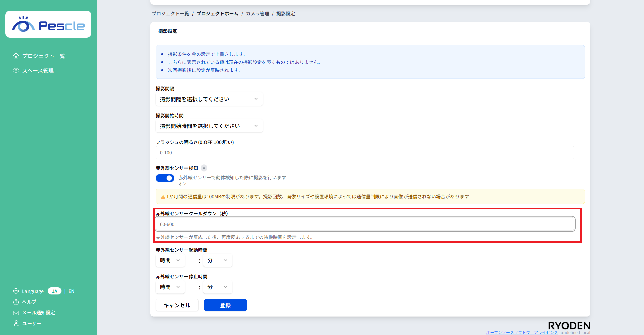Viewport: 644px width, 335px height.
Task: Open the 撮影開始時間 dropdown
Action: coord(209,126)
